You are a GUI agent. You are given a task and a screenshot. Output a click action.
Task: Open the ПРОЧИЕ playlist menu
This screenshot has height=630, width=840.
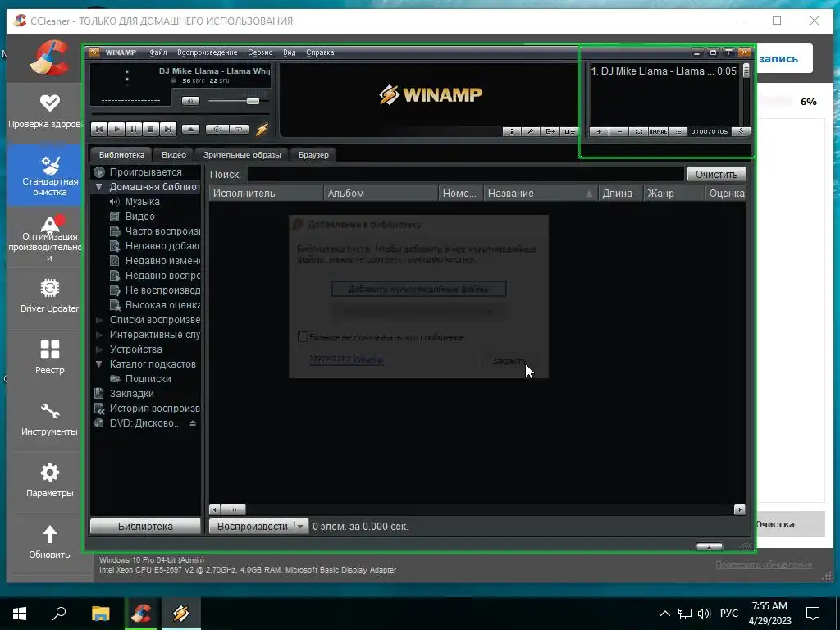pyautogui.click(x=659, y=131)
